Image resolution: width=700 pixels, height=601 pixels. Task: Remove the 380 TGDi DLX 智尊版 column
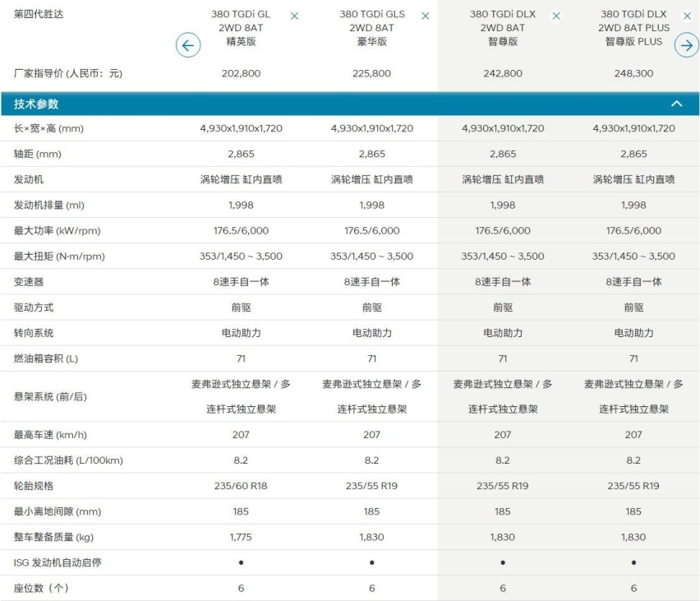click(x=556, y=16)
